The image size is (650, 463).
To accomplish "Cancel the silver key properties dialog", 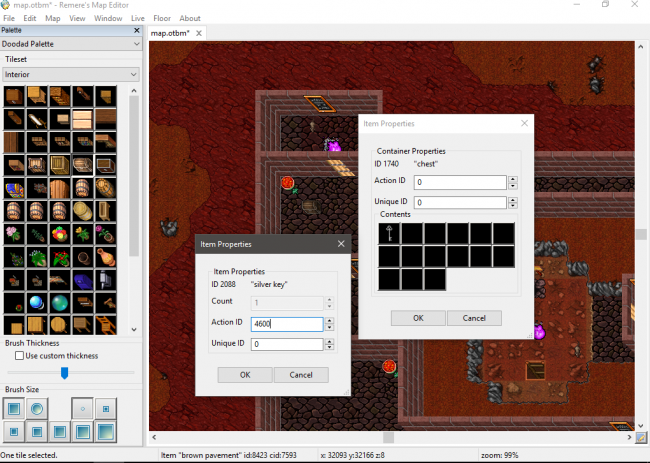I will [x=301, y=375].
